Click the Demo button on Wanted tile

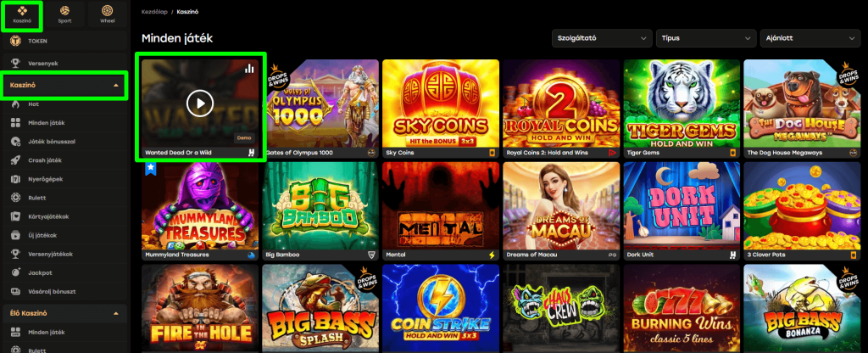point(244,138)
